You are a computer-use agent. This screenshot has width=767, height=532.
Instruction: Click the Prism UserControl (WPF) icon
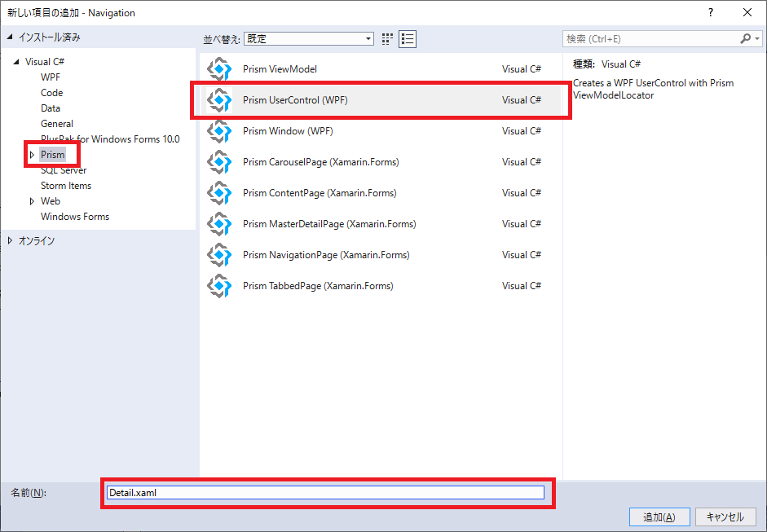click(x=218, y=100)
